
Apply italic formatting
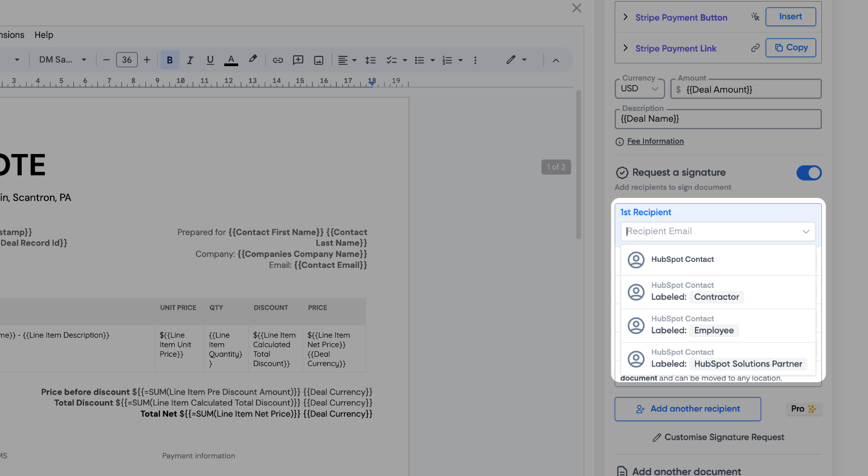tap(190, 60)
